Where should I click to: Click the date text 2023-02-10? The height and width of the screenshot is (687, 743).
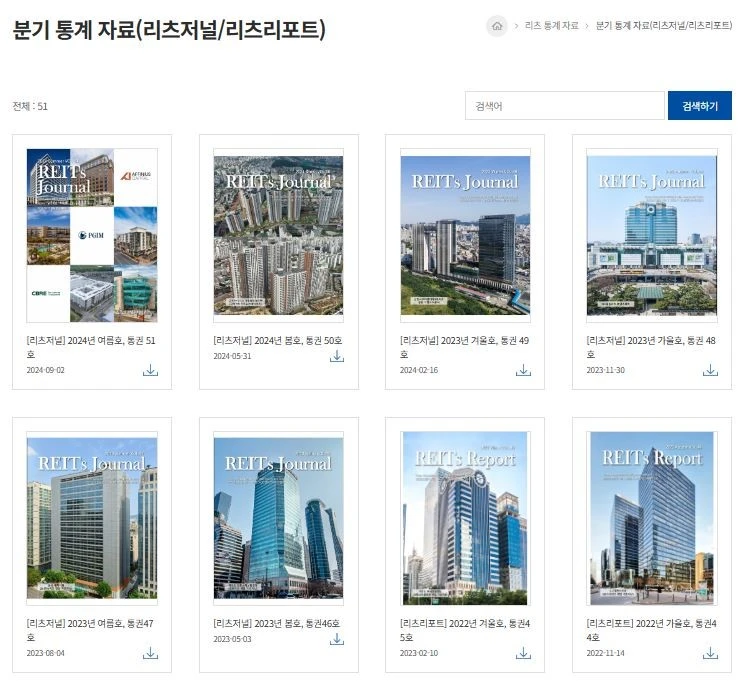tap(419, 653)
